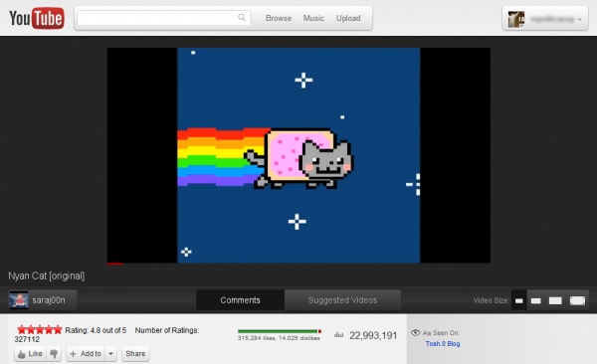Expand the Add to dropdown arrow
The image size is (597, 364).
pyautogui.click(x=110, y=354)
